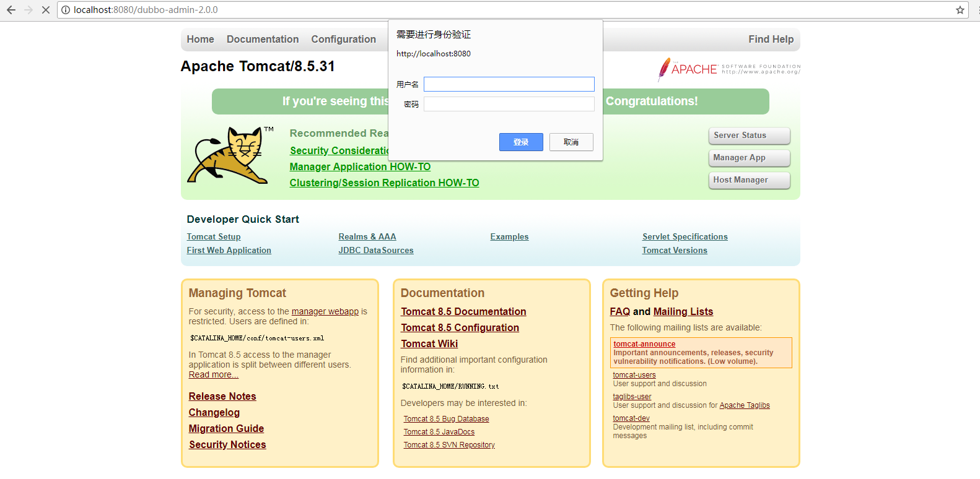The height and width of the screenshot is (479, 980).
Task: Open the Configuration menu item
Action: pos(344,39)
